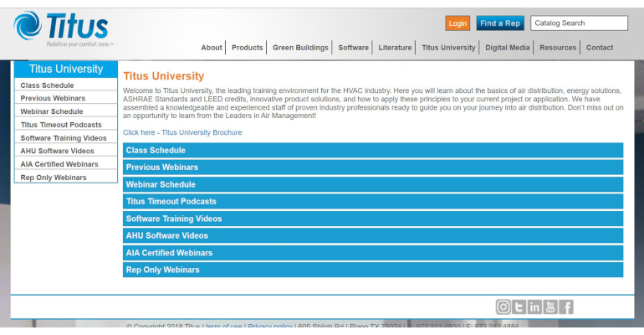Click the orange Titus University page heading
The image size is (644, 335).
pos(163,76)
